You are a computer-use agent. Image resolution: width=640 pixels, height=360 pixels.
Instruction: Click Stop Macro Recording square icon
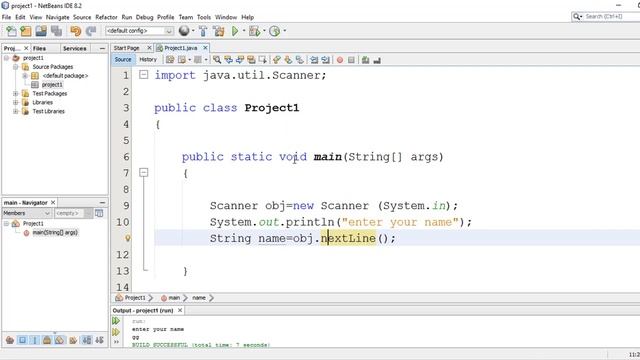(x=351, y=60)
